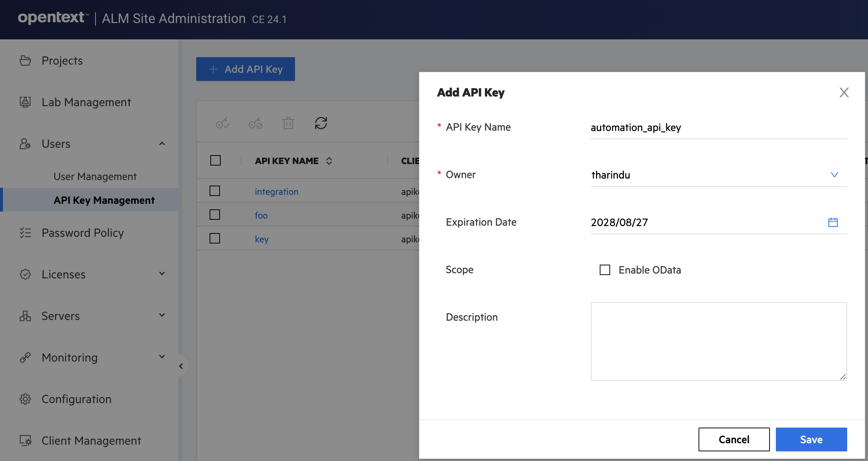Open the foo API key link
This screenshot has width=868, height=461.
[x=261, y=215]
